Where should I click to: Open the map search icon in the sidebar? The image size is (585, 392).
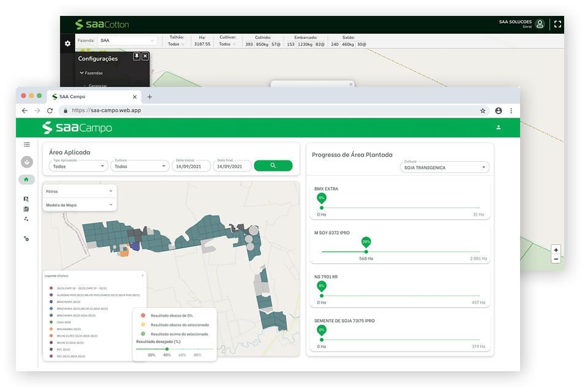26,199
